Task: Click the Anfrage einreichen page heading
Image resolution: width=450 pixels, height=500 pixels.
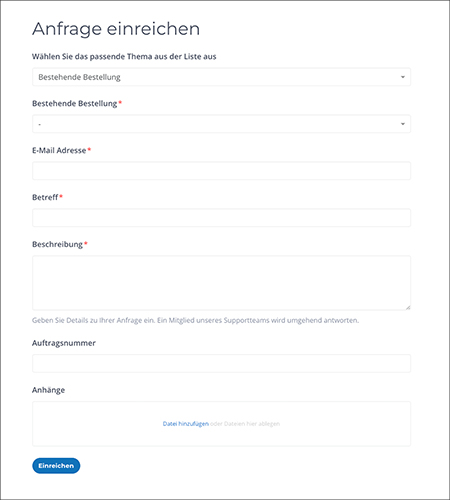Action: 116,29
